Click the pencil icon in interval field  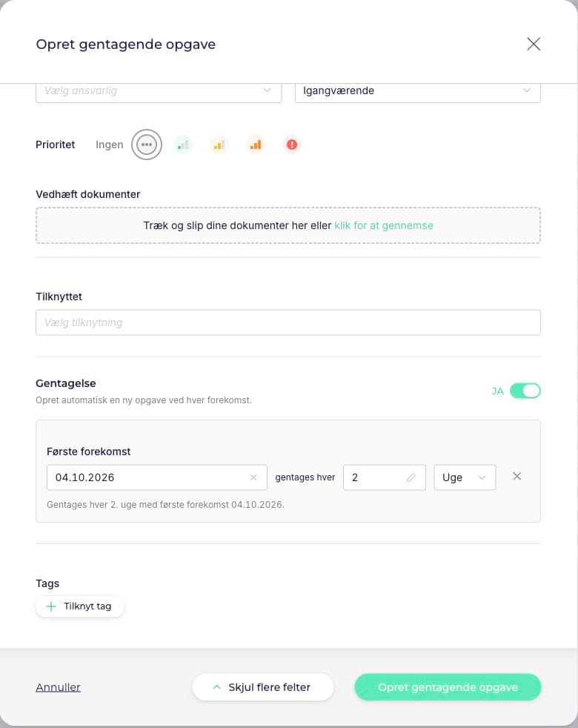coord(411,477)
